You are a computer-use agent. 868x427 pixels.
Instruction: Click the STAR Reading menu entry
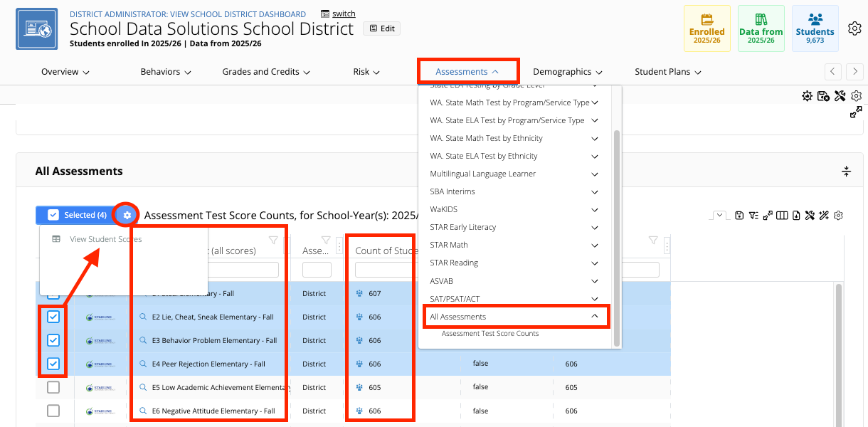(x=454, y=263)
